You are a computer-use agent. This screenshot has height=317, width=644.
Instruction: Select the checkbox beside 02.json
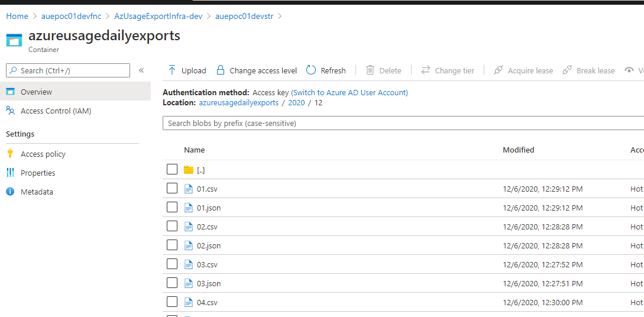tap(172, 245)
